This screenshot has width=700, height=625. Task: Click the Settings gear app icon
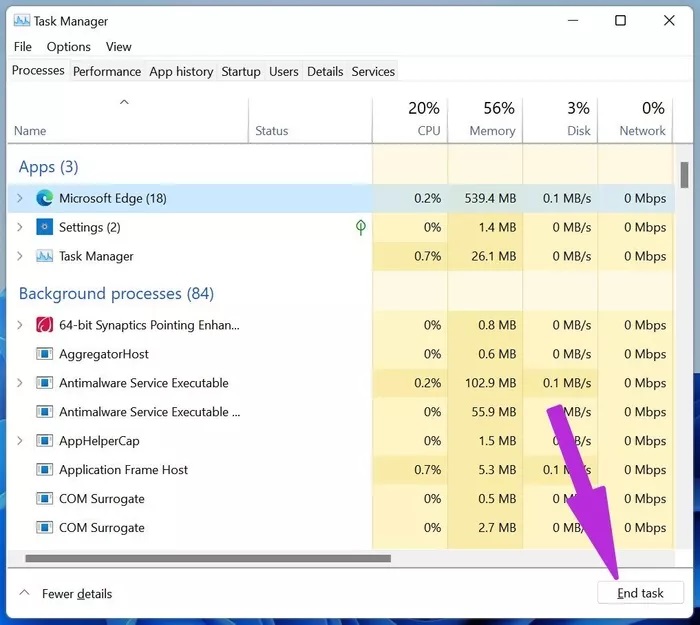pyautogui.click(x=44, y=227)
